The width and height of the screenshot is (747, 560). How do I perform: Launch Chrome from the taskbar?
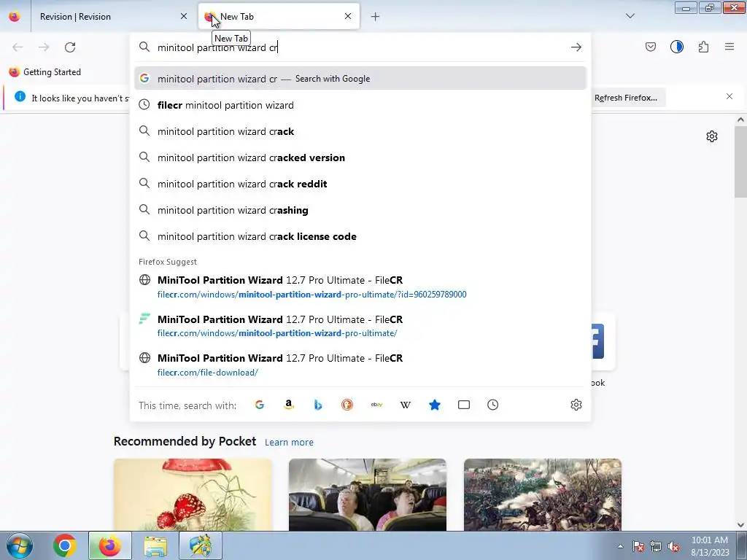click(65, 545)
